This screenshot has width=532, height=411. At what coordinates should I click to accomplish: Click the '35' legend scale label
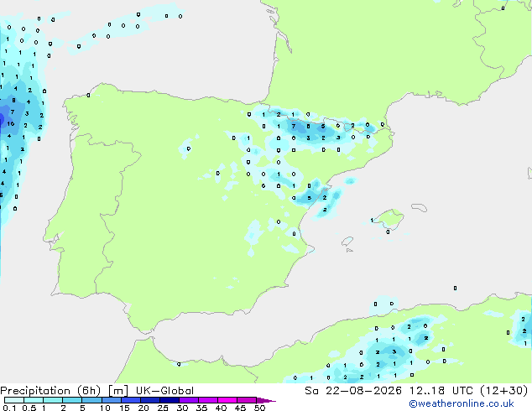coord(202,408)
